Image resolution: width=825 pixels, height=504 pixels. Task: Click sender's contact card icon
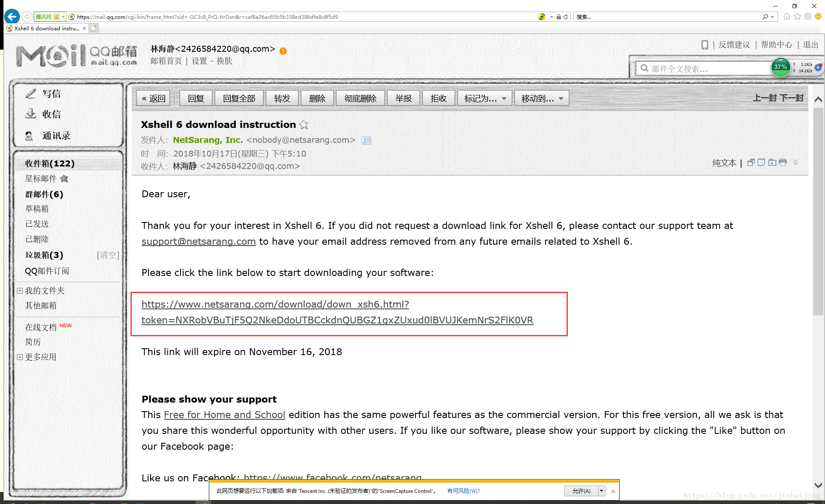[366, 140]
